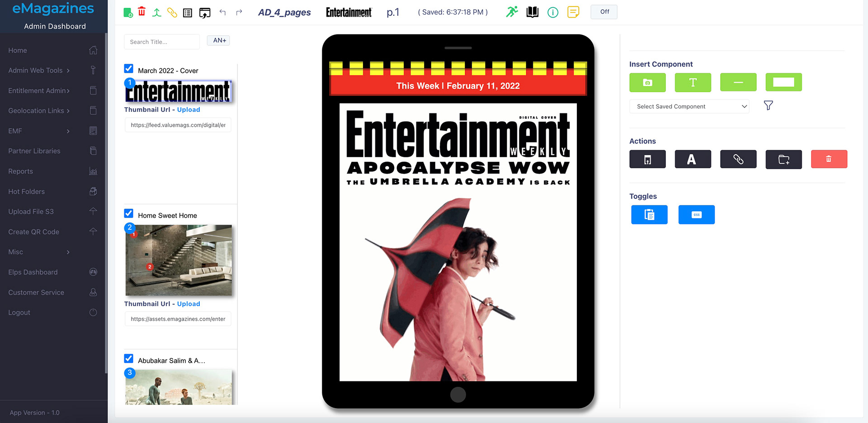The height and width of the screenshot is (423, 868).
Task: Open the yellow notes icon
Action: tap(573, 12)
